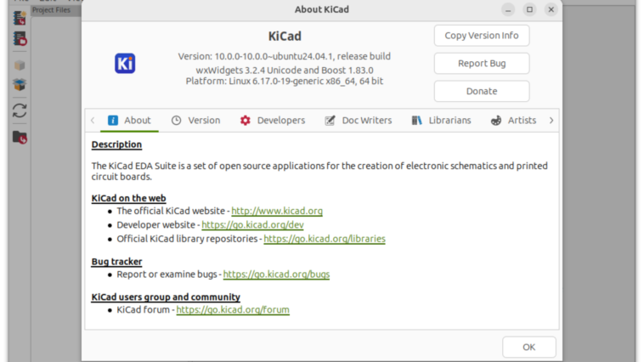Click the Unarchive Project box icon

click(19, 85)
